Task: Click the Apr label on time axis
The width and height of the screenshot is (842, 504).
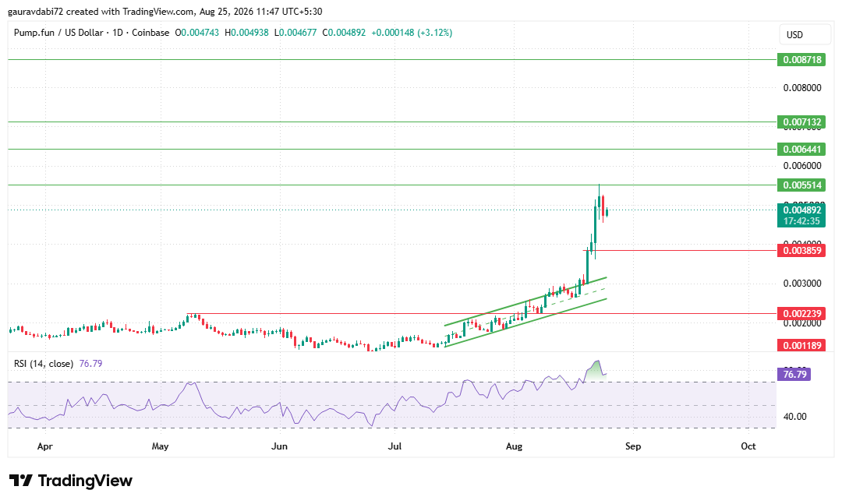Action: (45, 446)
